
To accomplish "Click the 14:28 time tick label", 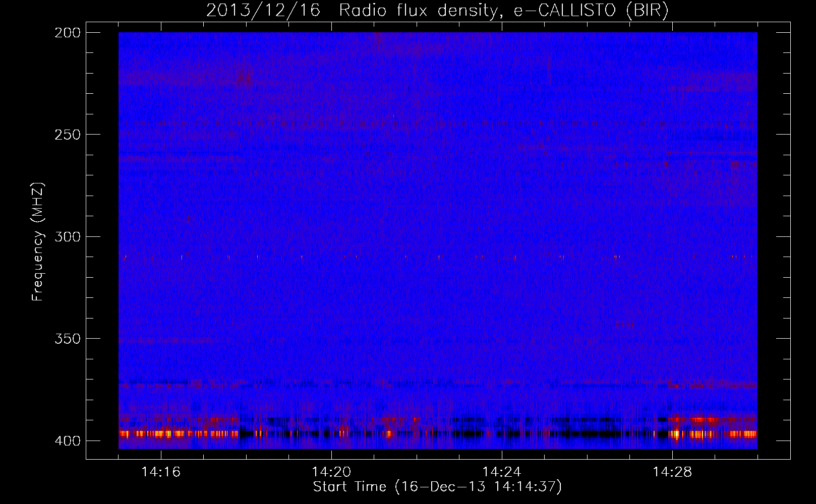I will [672, 472].
